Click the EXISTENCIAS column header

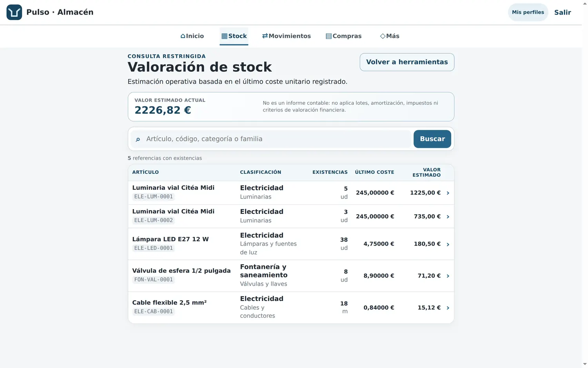click(x=330, y=172)
